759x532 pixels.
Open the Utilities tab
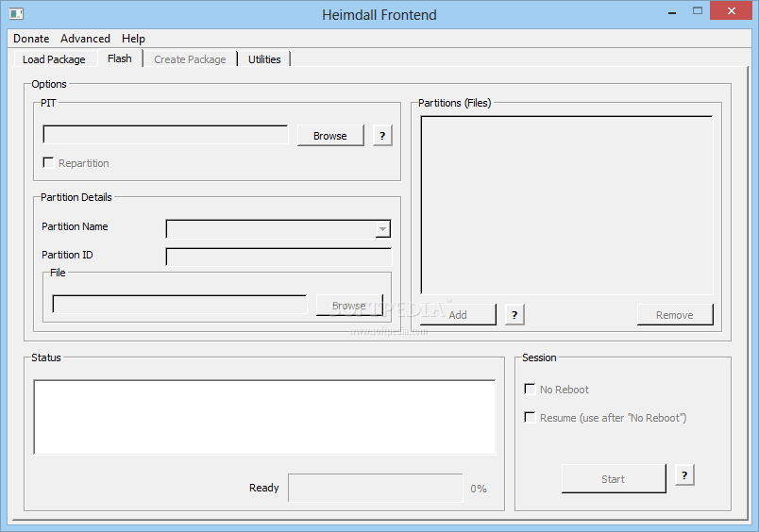pyautogui.click(x=264, y=59)
